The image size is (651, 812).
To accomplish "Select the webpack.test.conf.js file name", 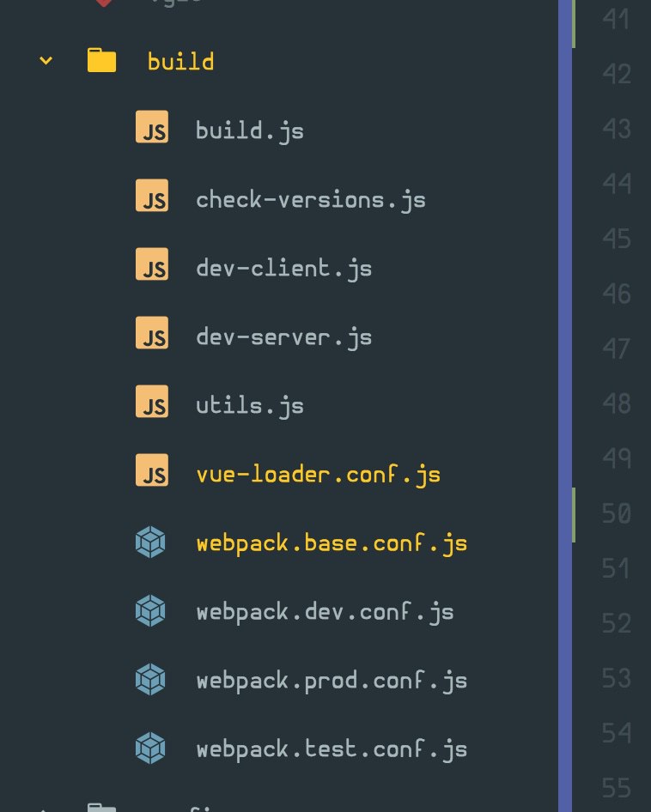I will click(332, 748).
